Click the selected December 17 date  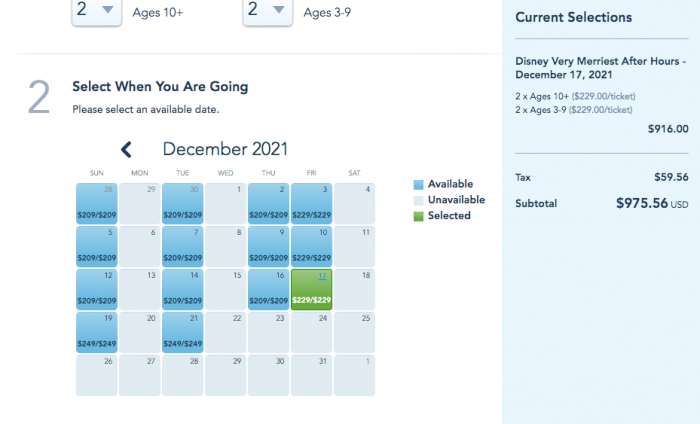click(311, 288)
